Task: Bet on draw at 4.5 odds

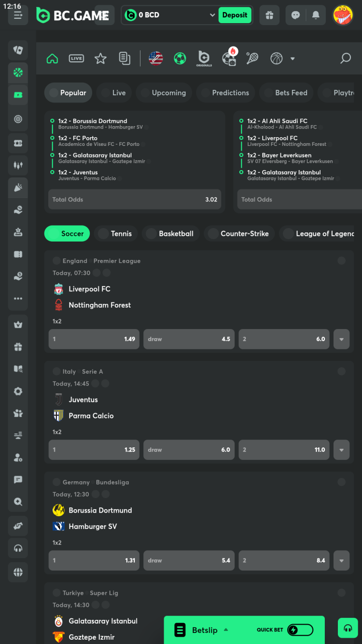Action: [x=189, y=339]
